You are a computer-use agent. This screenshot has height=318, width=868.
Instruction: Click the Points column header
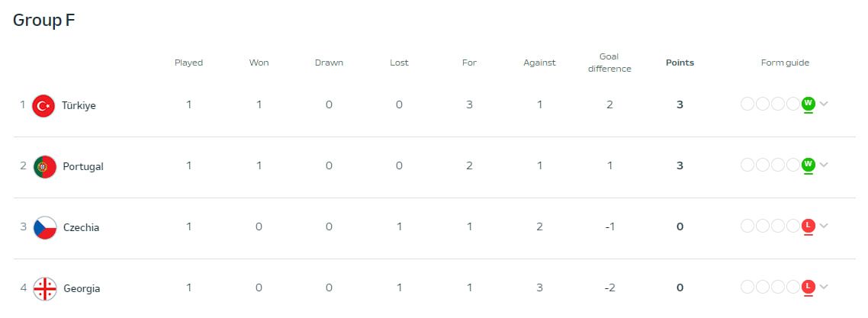point(680,63)
